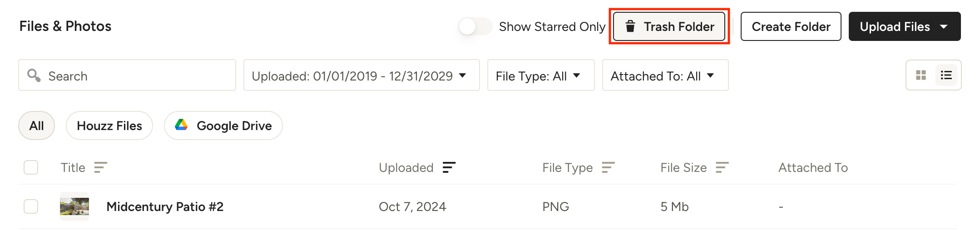Sort by Uploaded date icon
The height and width of the screenshot is (231, 980).
pos(449,168)
